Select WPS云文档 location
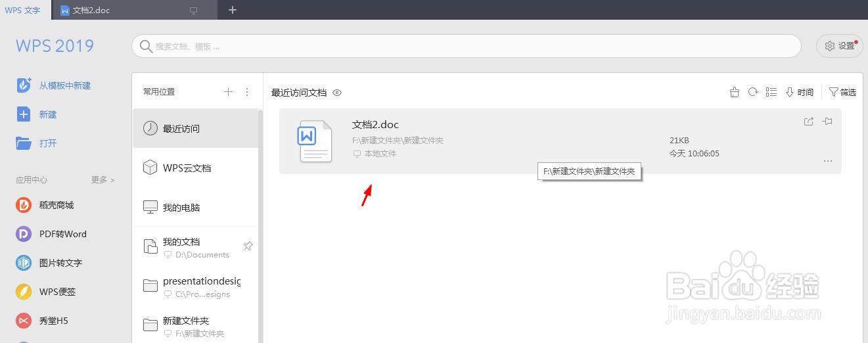Image resolution: width=868 pixels, height=343 pixels. [x=196, y=168]
